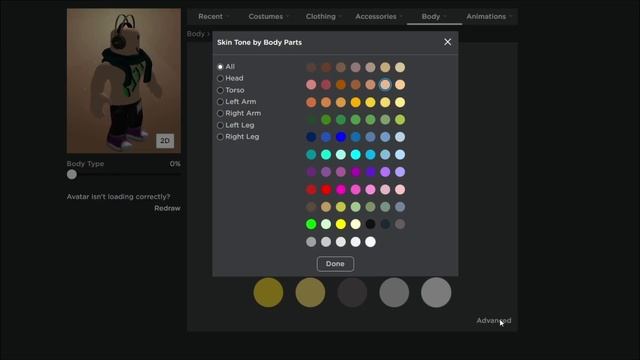Click the "Avatar isn't loading correctly?" text

tap(118, 197)
